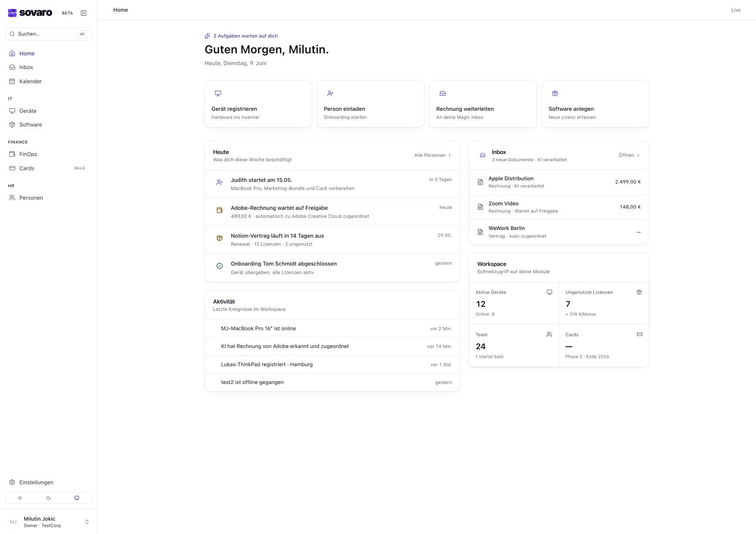Click 'Lukas-ThinkPad registriert · Hamburg' activity
Image resolution: width=756 pixels, height=534 pixels.
pyautogui.click(x=332, y=364)
